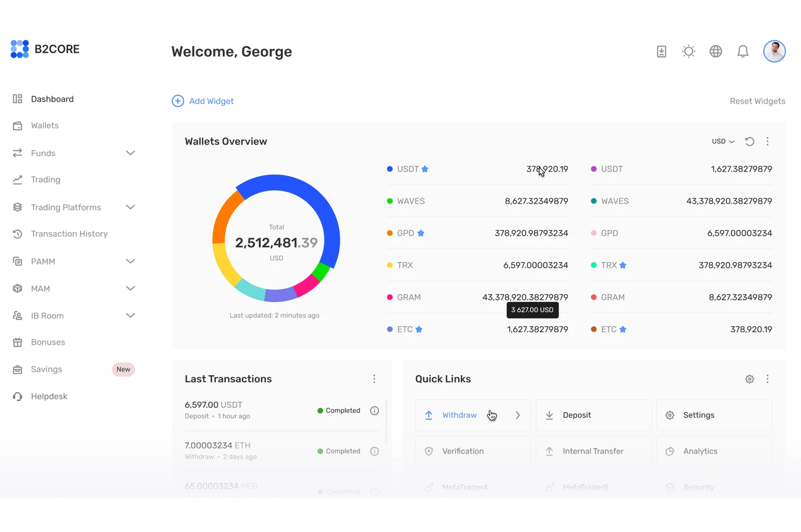The height and width of the screenshot is (532, 801).
Task: Go to Transaction History in sidebar
Action: [69, 234]
